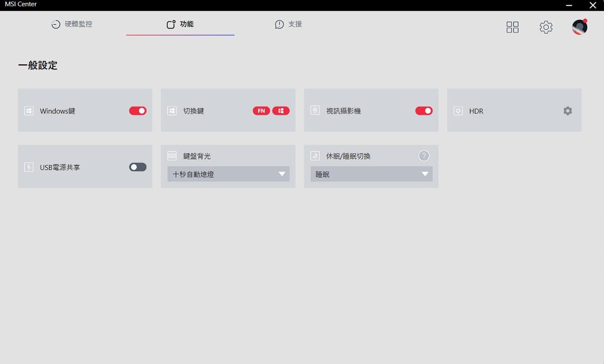The width and height of the screenshot is (604, 364).
Task: Click the 視訊攝影機 webcam icon
Action: pyautogui.click(x=315, y=110)
